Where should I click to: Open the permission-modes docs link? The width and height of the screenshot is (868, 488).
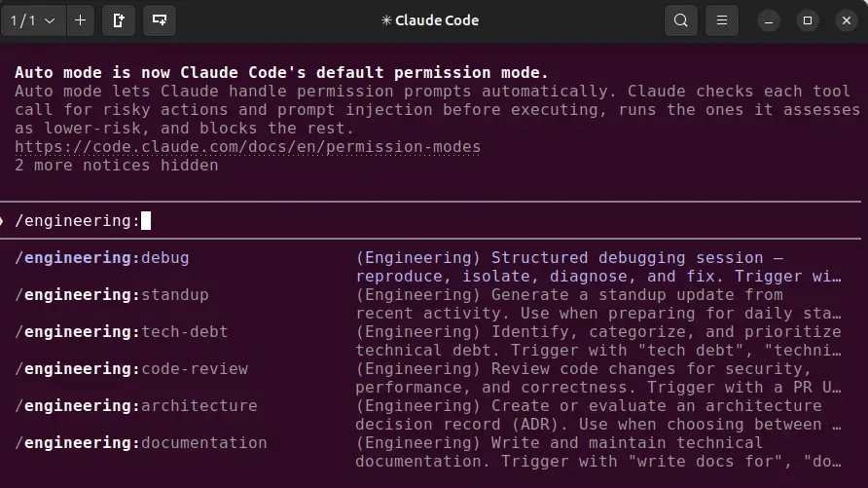[x=247, y=147]
